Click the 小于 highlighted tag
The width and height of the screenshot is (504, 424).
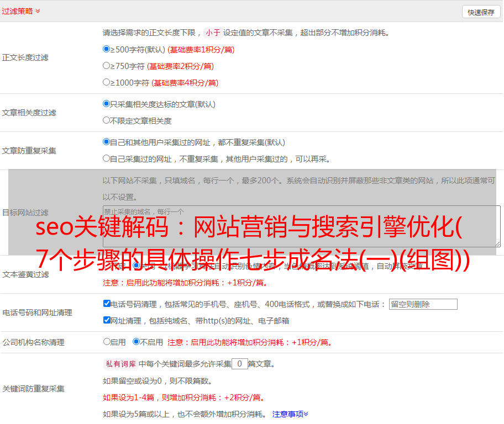213,33
